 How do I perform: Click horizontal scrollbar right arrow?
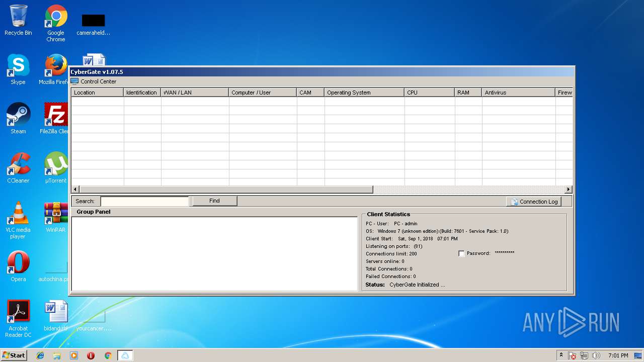[569, 190]
